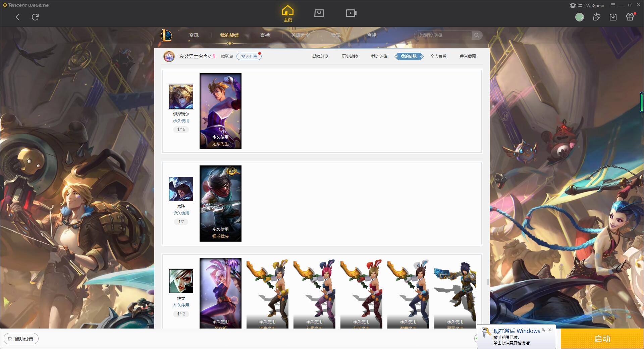Click the 暗影岛 server name text

coord(227,56)
